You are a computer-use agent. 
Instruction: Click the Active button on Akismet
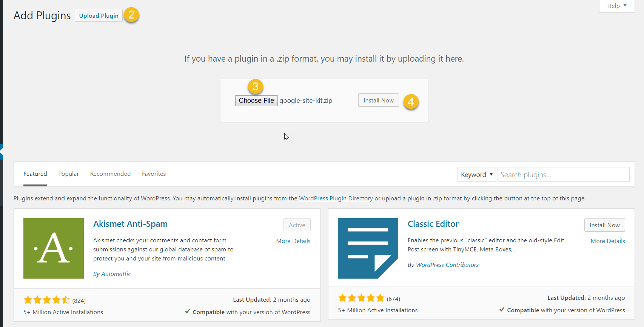tap(297, 225)
